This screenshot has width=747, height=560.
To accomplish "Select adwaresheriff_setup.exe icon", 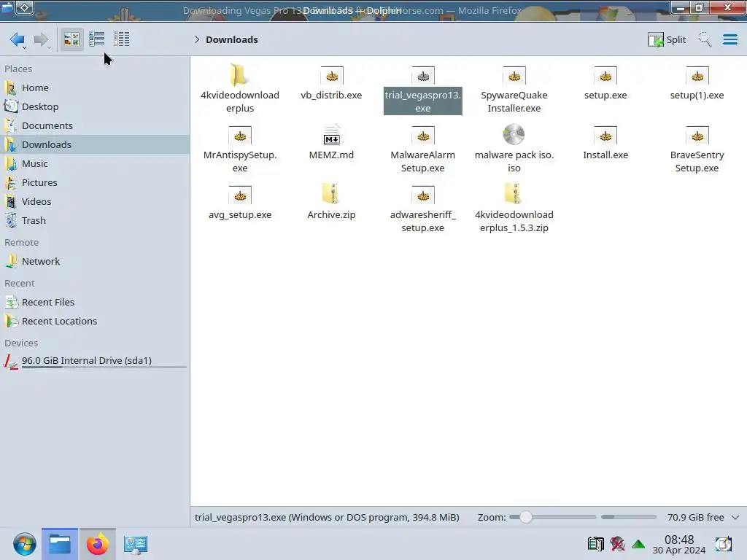I will tap(423, 195).
